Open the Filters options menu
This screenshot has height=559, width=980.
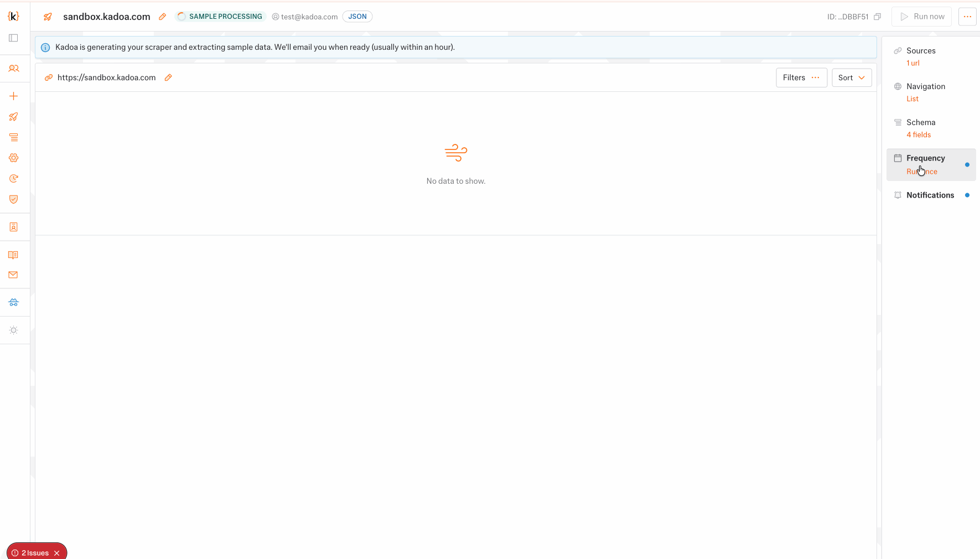801,77
